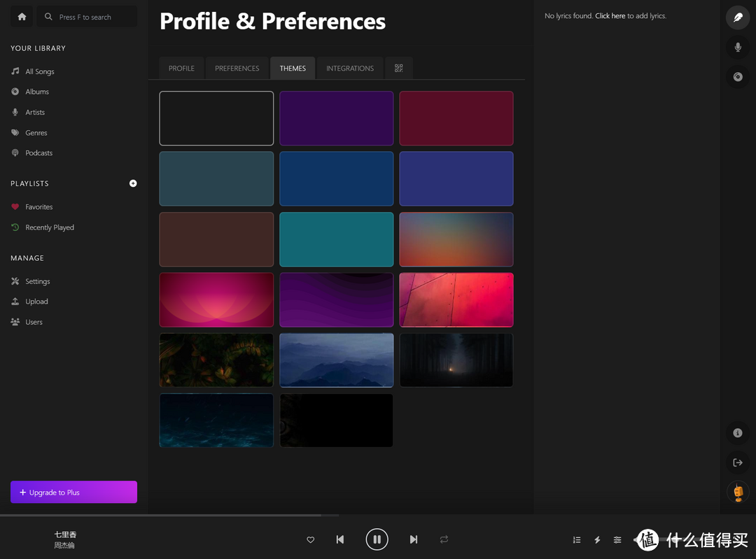756x559 pixels.
Task: Open the equalizer sliders icon
Action: (x=617, y=539)
